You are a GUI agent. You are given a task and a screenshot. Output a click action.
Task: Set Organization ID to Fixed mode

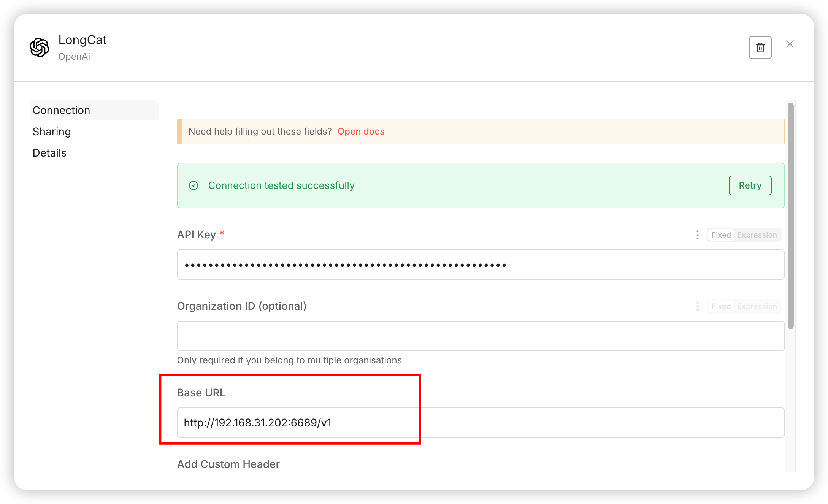coord(721,306)
